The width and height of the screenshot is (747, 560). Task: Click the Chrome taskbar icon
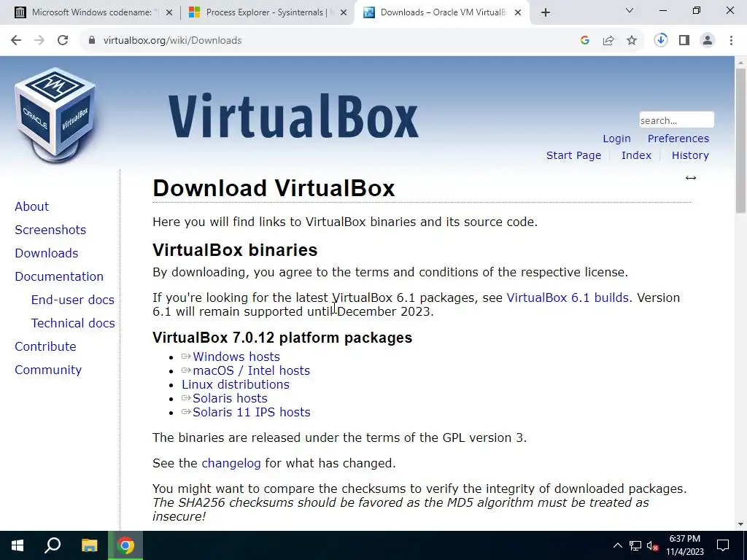click(125, 545)
